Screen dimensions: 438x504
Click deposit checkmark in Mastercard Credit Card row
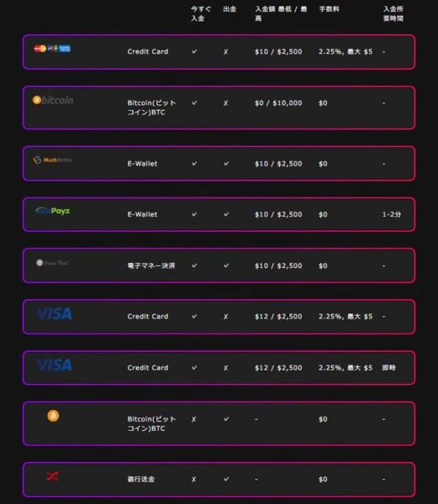(x=194, y=51)
